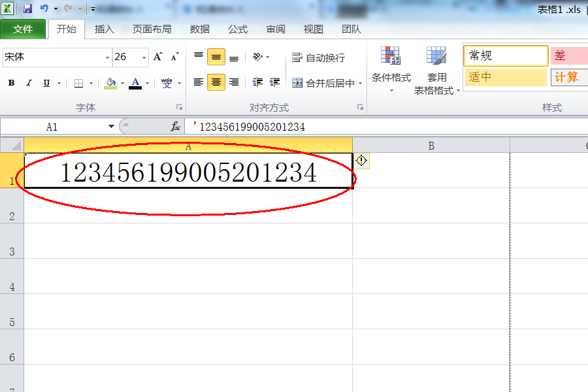Apply the 计算 (Calculation) cell style
This screenshot has width=588, height=392.
click(x=569, y=77)
